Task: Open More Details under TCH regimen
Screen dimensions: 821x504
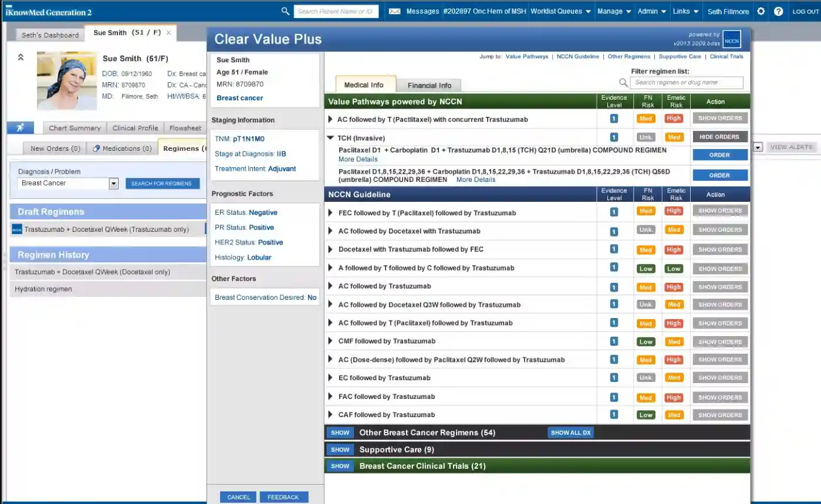Action: click(358, 159)
